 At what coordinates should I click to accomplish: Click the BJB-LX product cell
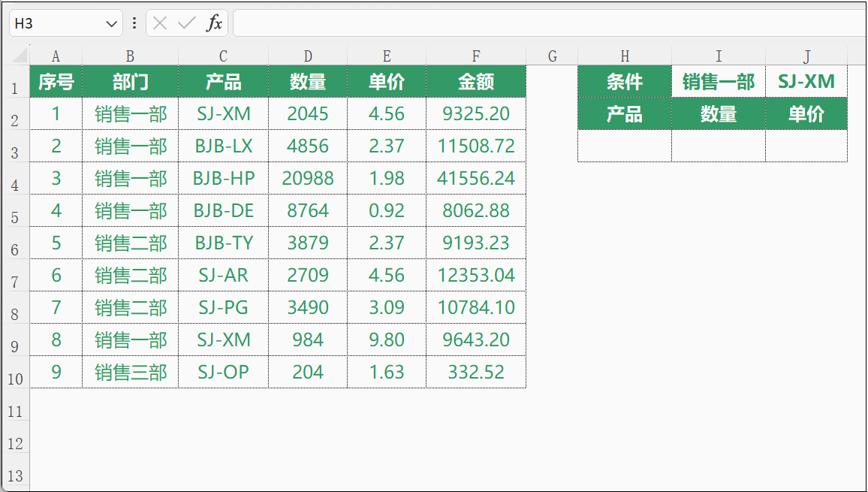[223, 146]
